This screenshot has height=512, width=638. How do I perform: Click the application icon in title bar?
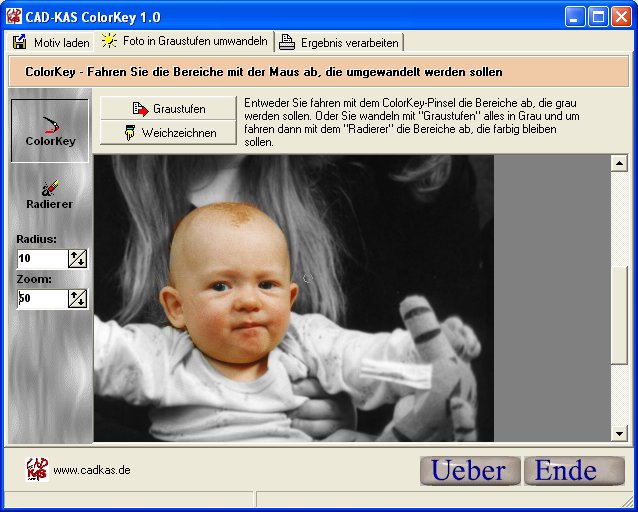point(13,16)
